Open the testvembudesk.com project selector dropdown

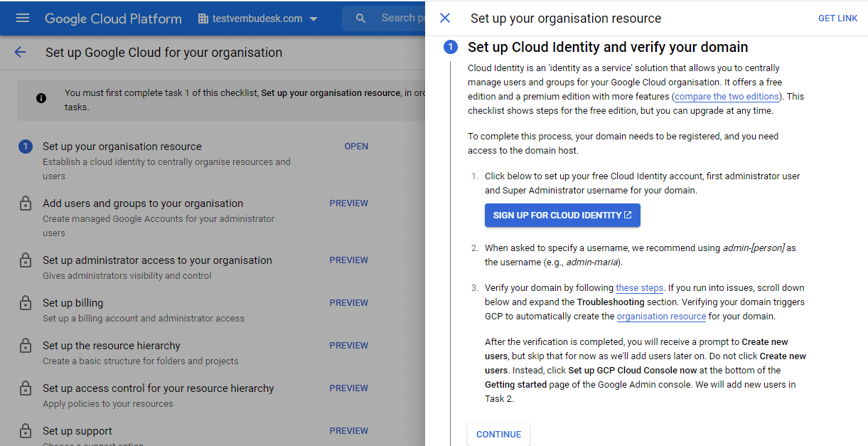click(x=258, y=18)
